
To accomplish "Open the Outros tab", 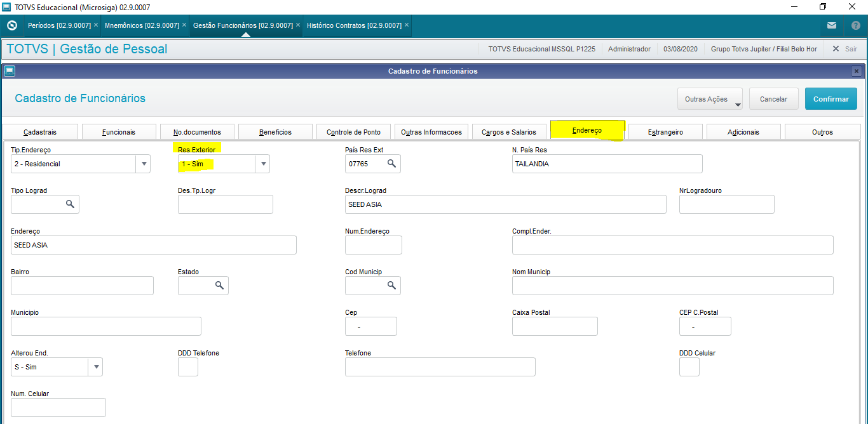I will pyautogui.click(x=822, y=132).
